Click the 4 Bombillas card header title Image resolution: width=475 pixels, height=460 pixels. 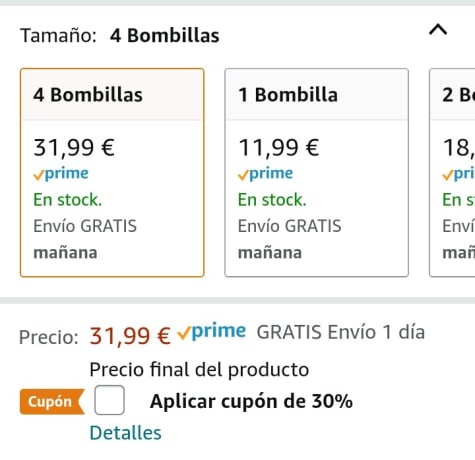88,95
